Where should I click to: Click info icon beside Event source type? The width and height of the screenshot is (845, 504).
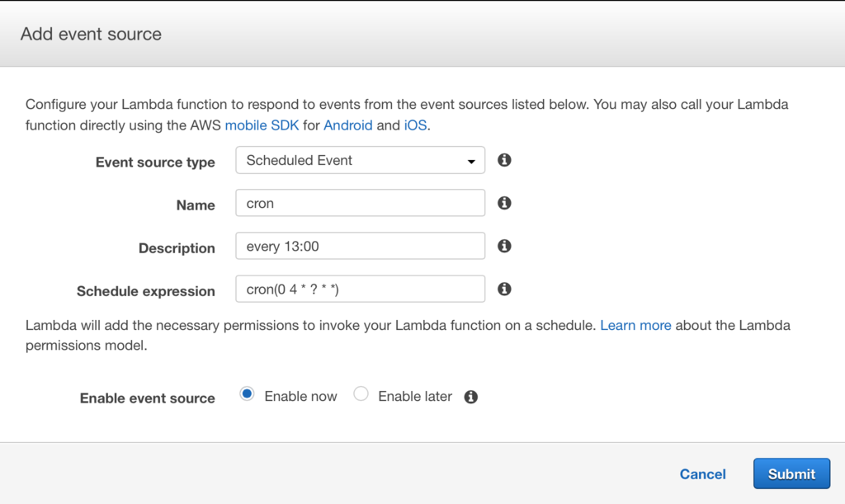pyautogui.click(x=504, y=160)
